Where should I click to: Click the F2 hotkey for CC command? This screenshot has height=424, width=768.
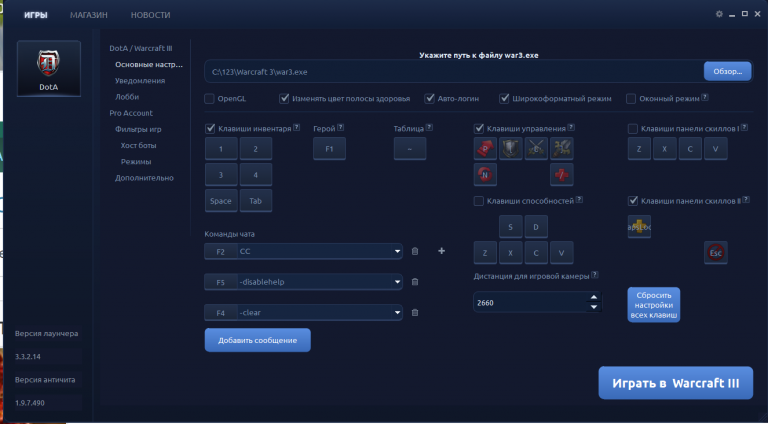tap(220, 252)
